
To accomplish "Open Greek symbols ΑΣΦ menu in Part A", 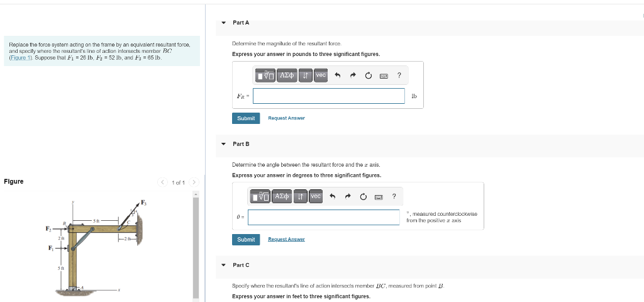I will pyautogui.click(x=287, y=75).
